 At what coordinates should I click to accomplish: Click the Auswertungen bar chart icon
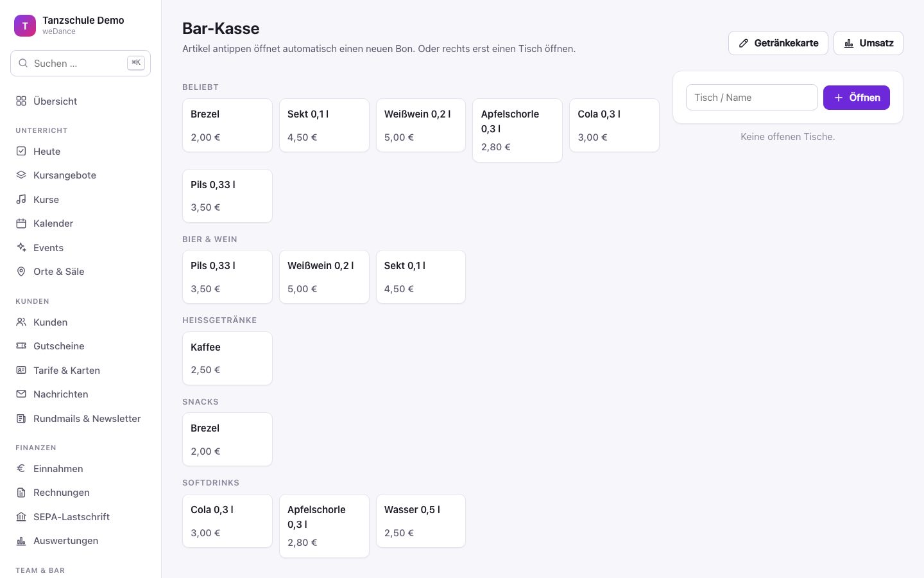21,540
